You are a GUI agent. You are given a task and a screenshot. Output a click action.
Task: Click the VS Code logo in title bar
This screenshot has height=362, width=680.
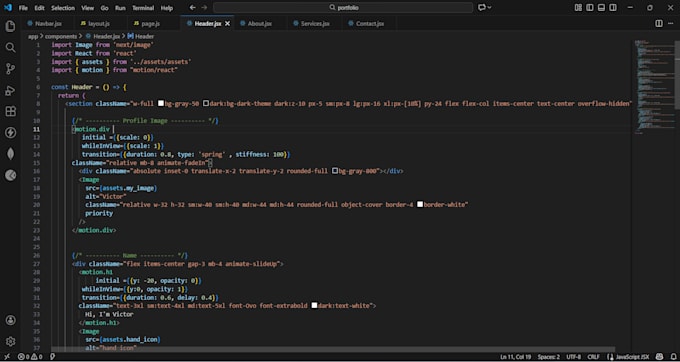[8, 7]
